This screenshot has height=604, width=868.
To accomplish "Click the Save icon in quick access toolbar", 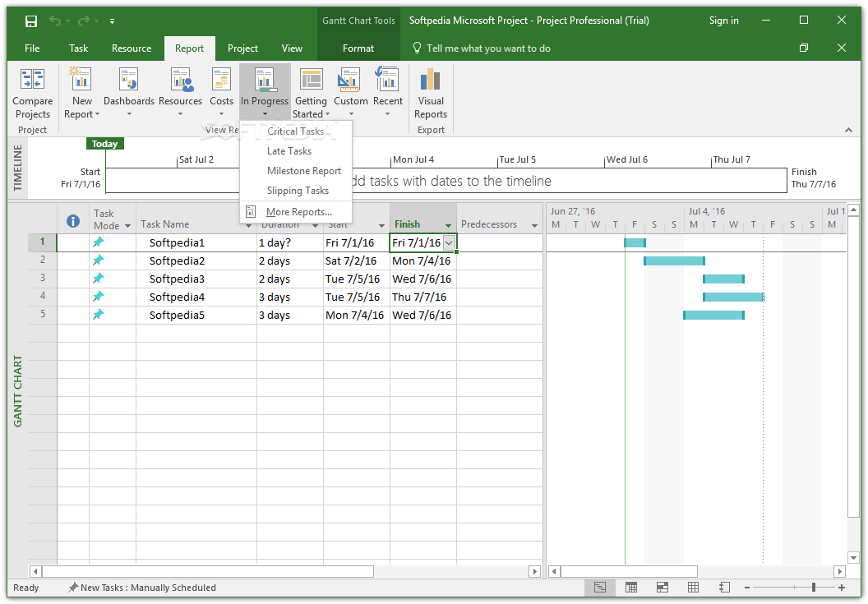I will pyautogui.click(x=31, y=21).
